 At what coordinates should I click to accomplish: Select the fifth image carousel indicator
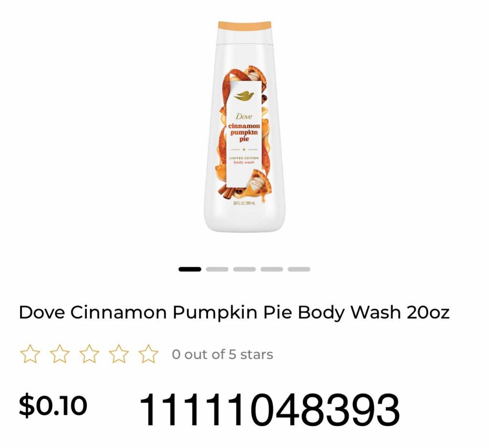click(x=299, y=269)
